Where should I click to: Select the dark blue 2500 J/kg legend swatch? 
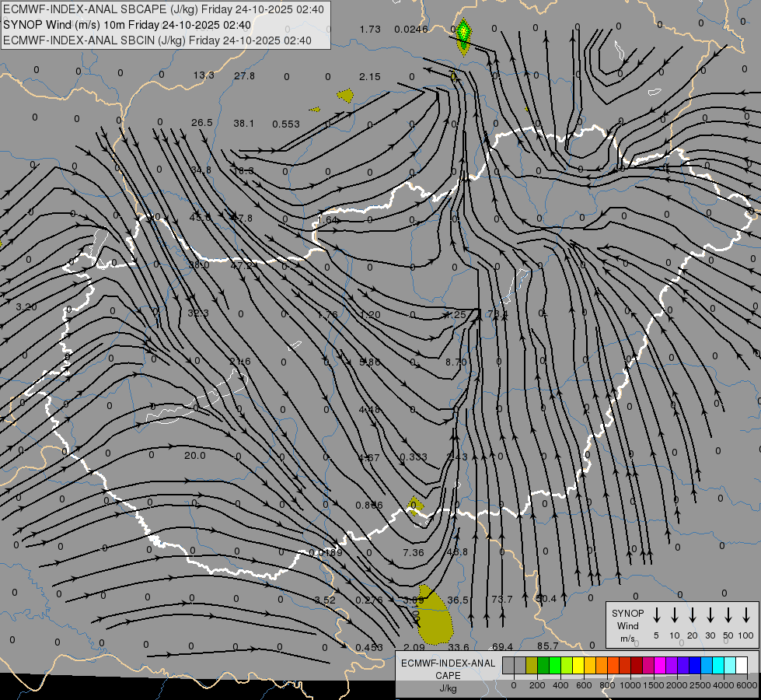tap(694, 666)
